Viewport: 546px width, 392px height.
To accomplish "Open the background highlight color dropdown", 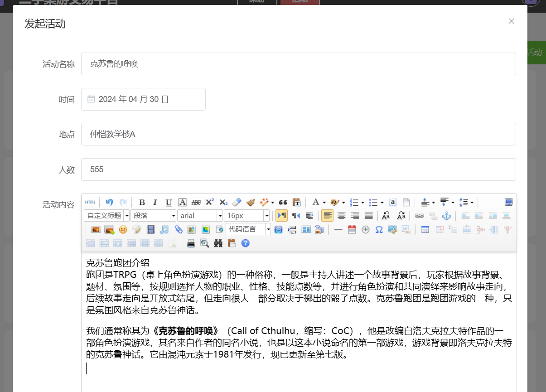I will [x=343, y=203].
